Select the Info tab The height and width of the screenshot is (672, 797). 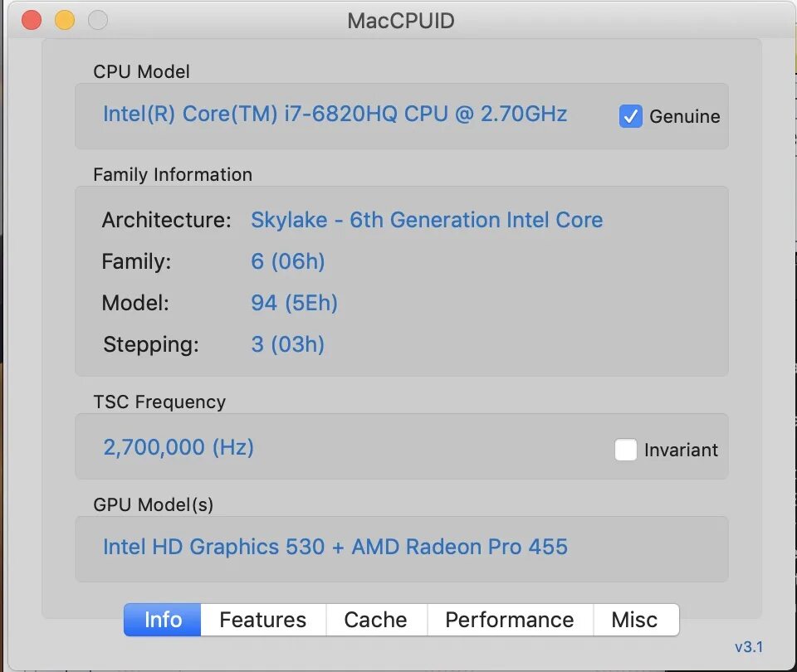(163, 620)
